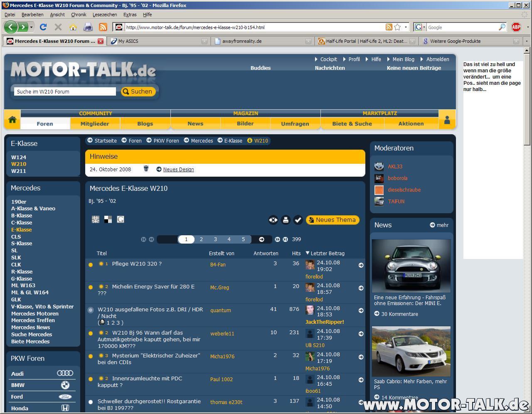Select the Umfragen navigation tab

295,123
